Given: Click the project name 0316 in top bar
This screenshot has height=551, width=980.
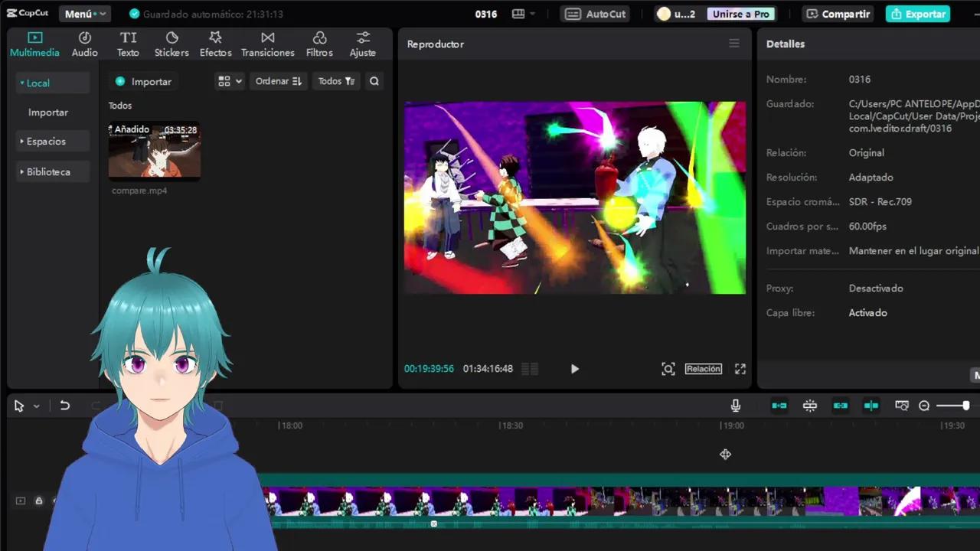Looking at the screenshot, I should click(486, 14).
